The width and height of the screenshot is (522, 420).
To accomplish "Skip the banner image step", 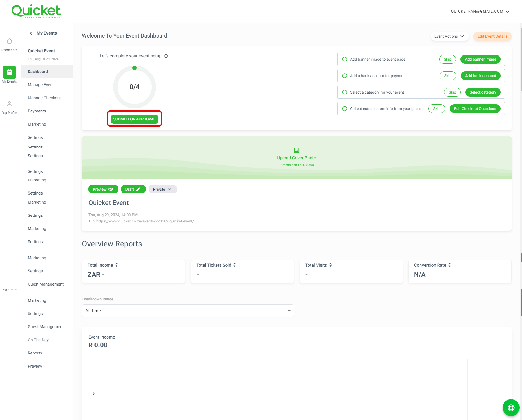I will (448, 59).
